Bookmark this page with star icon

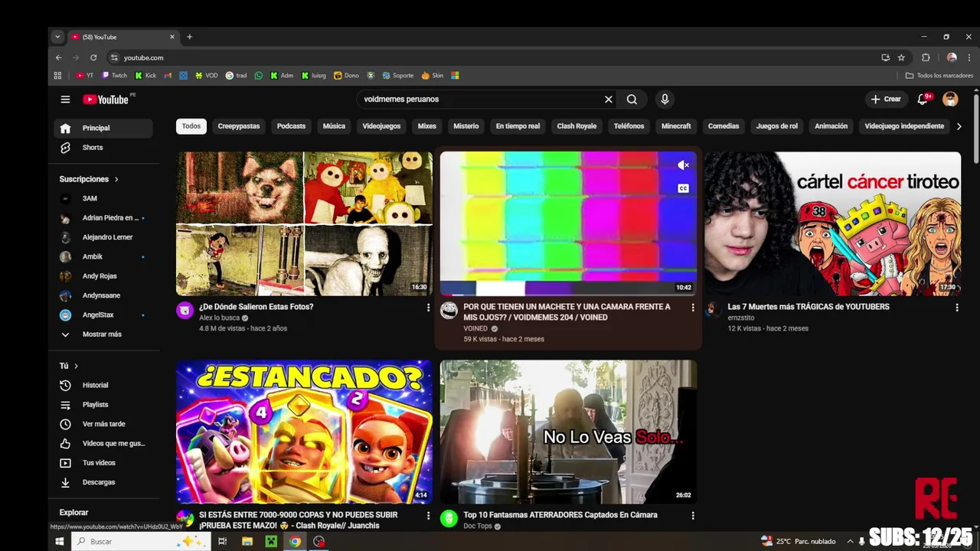tap(901, 57)
